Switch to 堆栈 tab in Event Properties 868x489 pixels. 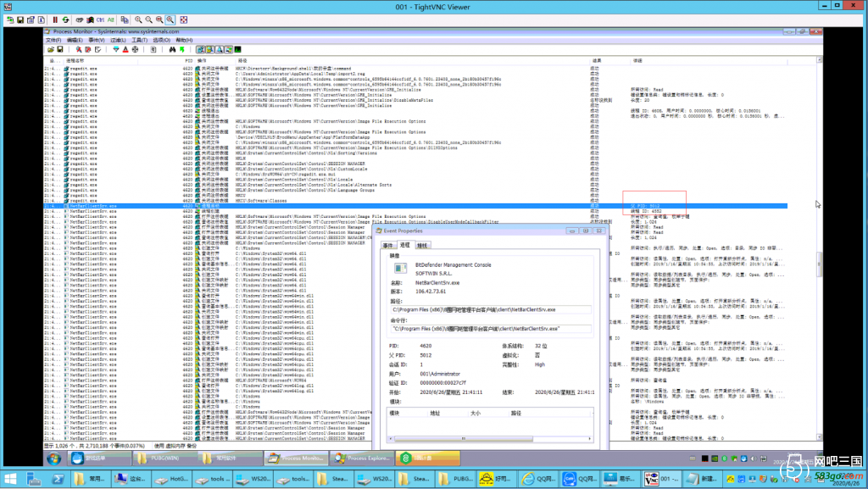(422, 245)
